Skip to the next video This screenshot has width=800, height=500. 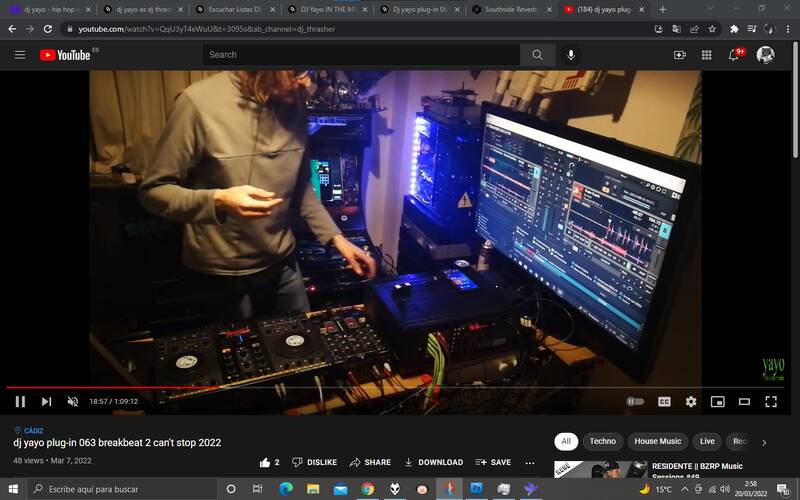46,401
